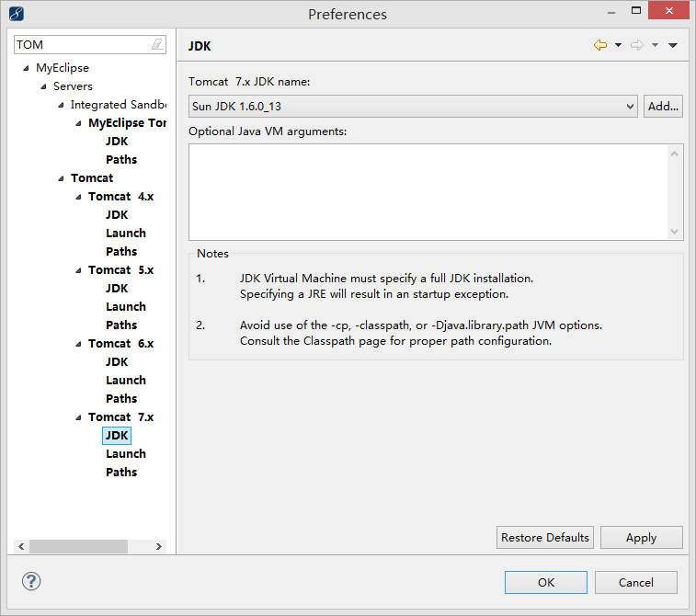696x616 pixels.
Task: Collapse the Tomcat 4.x node
Action: coord(78,197)
